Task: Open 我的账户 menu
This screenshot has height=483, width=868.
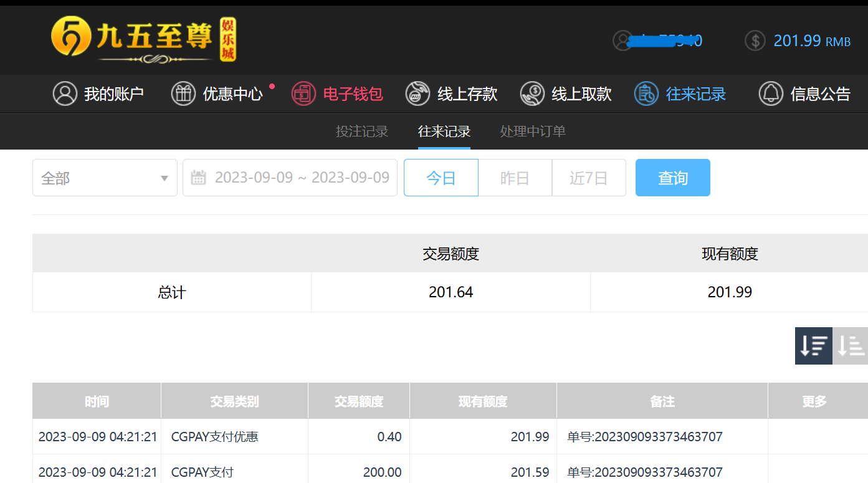Action: coord(98,94)
